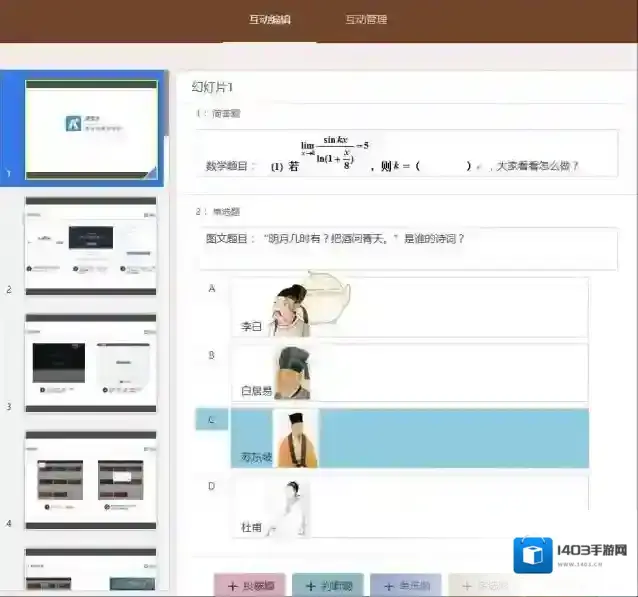Add a 多选题 with the faded button

[484, 586]
